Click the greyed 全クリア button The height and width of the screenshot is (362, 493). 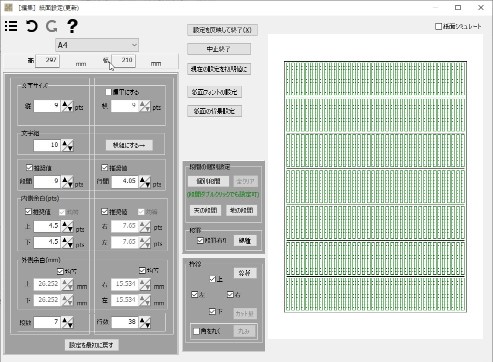245,181
